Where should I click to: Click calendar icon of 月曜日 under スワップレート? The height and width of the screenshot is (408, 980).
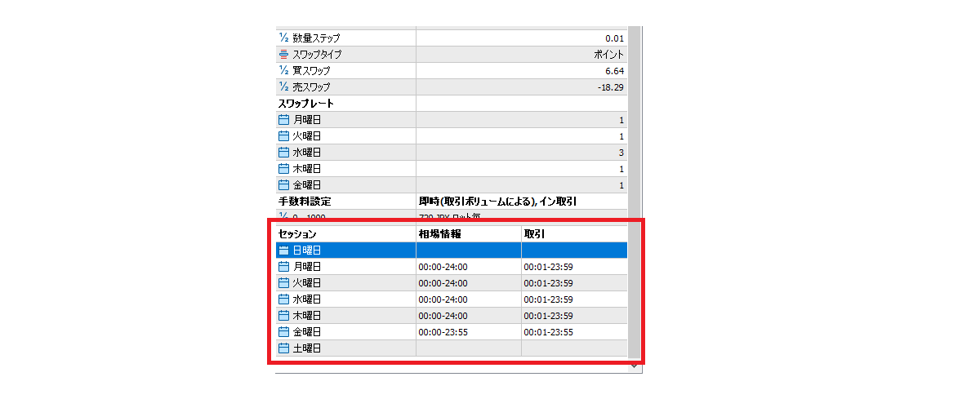tap(284, 119)
